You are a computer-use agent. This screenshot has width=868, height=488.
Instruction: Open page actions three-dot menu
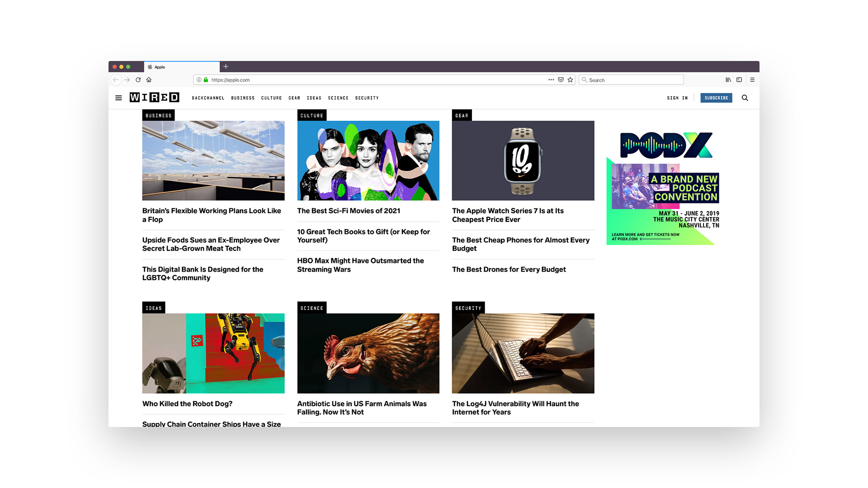tap(551, 80)
